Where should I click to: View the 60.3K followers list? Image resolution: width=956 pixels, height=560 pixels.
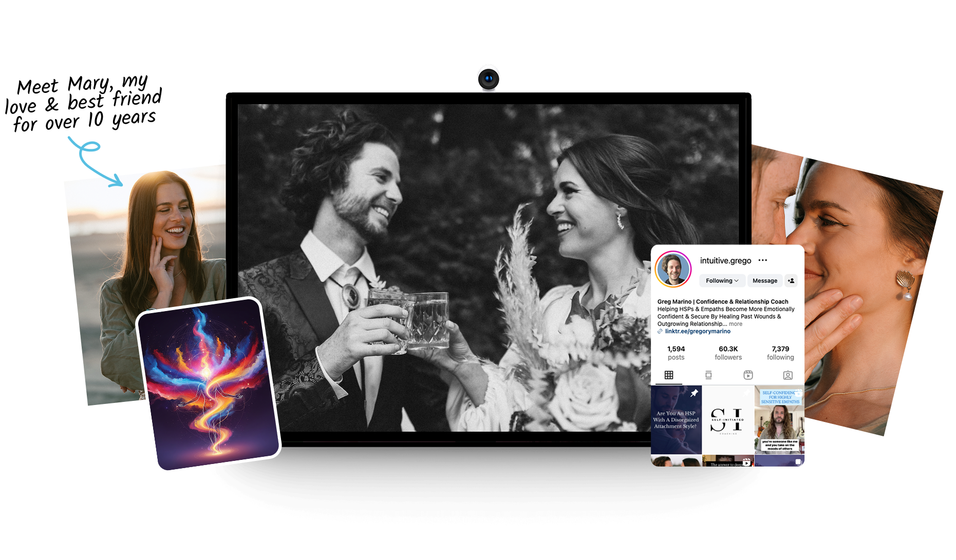(x=728, y=353)
